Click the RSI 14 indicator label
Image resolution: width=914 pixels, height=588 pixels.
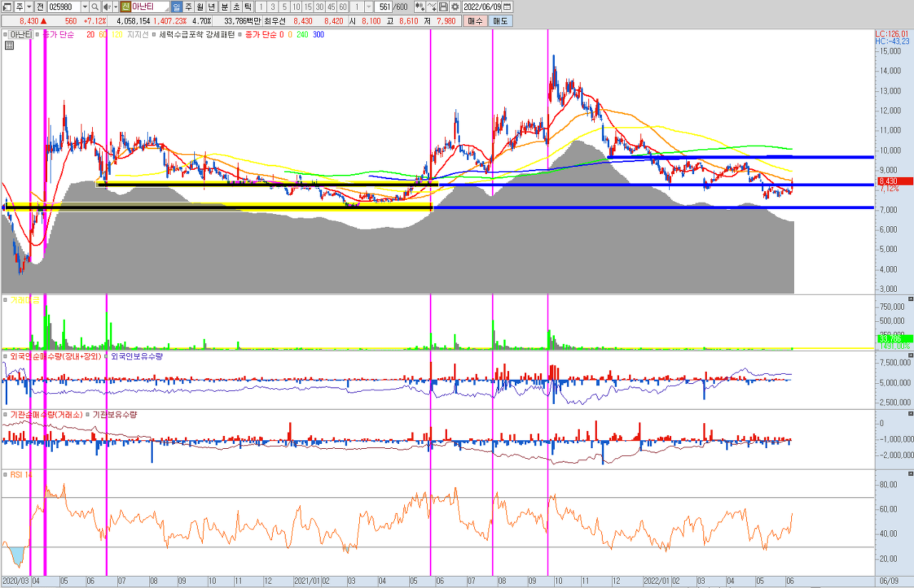[20, 474]
